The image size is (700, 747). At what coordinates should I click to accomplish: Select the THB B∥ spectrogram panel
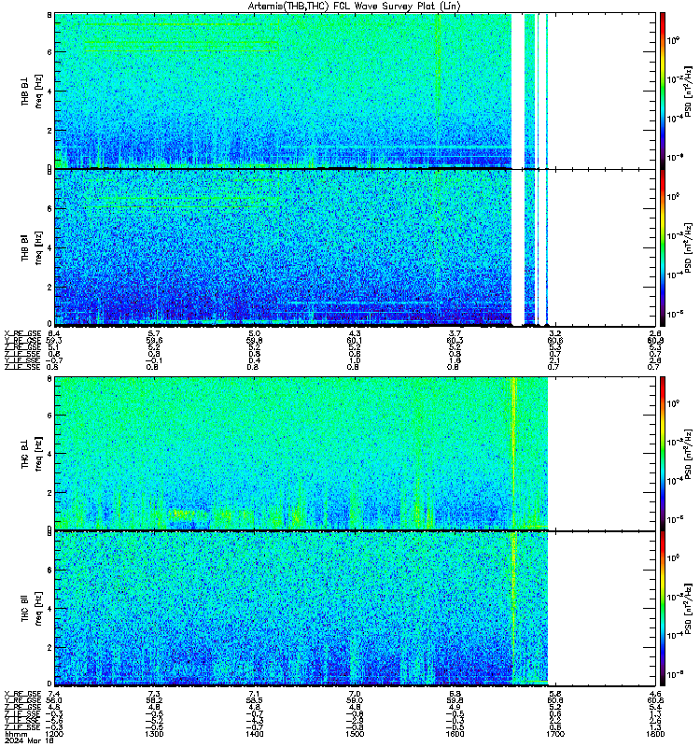[355, 247]
